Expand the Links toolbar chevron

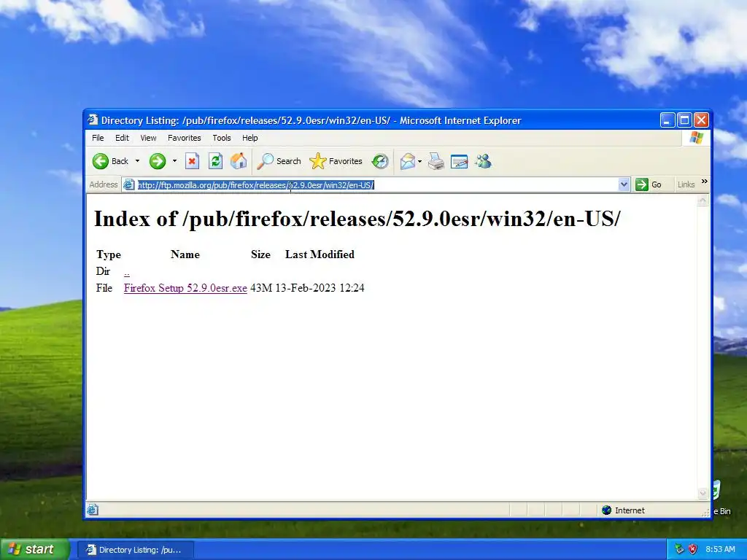[x=704, y=182]
